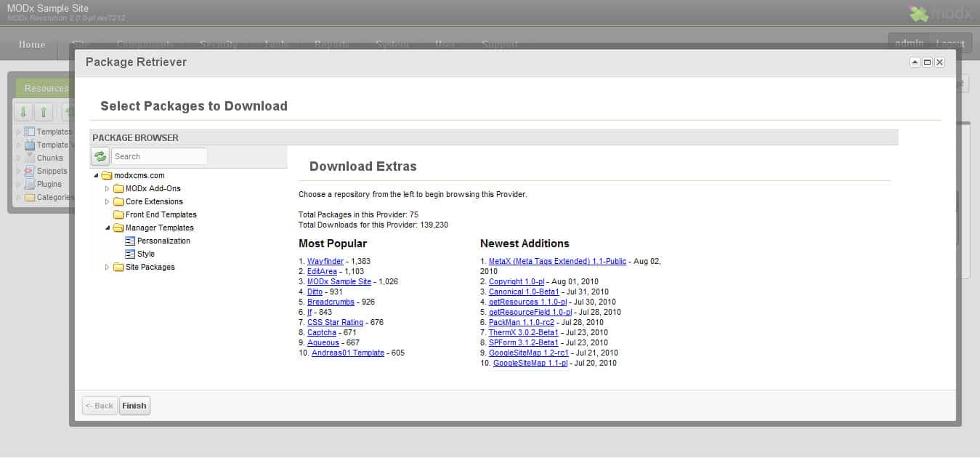Open the Wayfinder package link
Screen dimensions: 980x458
[x=325, y=261]
